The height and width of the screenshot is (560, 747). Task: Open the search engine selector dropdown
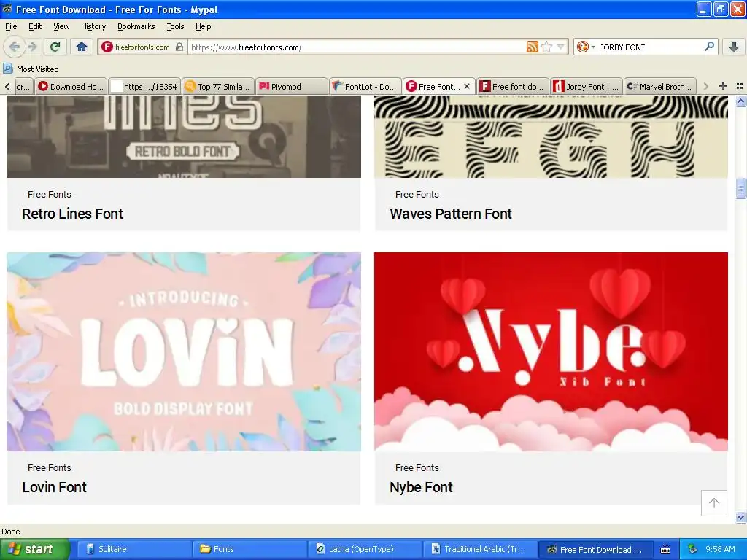click(x=586, y=47)
